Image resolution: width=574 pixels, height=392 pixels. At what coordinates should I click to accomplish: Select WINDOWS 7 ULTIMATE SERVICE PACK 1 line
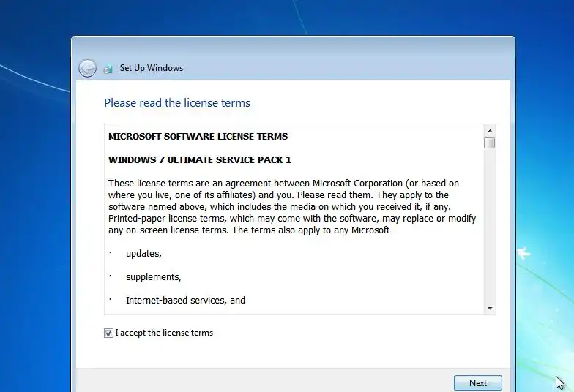pos(199,159)
